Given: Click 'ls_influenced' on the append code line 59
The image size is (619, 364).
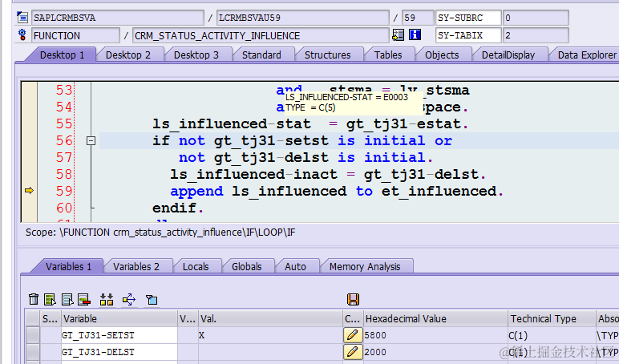Looking at the screenshot, I should 289,191.
